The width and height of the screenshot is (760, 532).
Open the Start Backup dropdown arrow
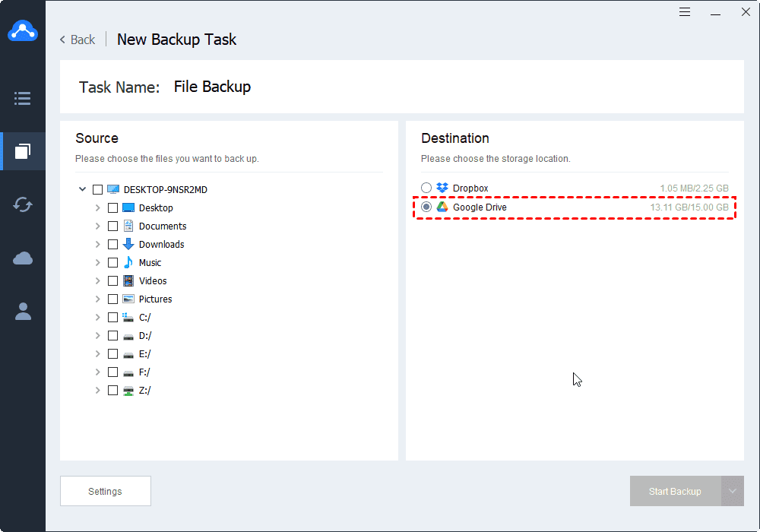tap(733, 491)
